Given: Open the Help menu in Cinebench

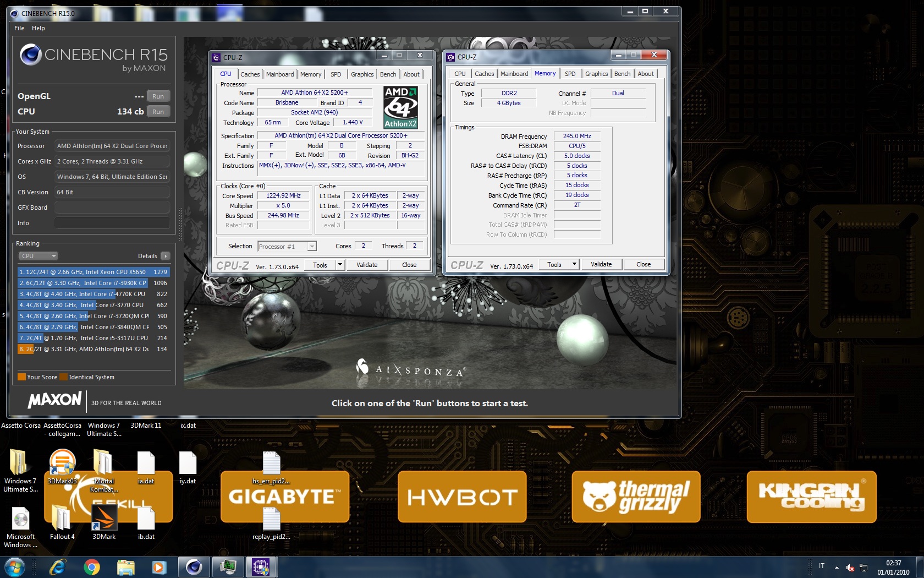Looking at the screenshot, I should click(x=38, y=28).
